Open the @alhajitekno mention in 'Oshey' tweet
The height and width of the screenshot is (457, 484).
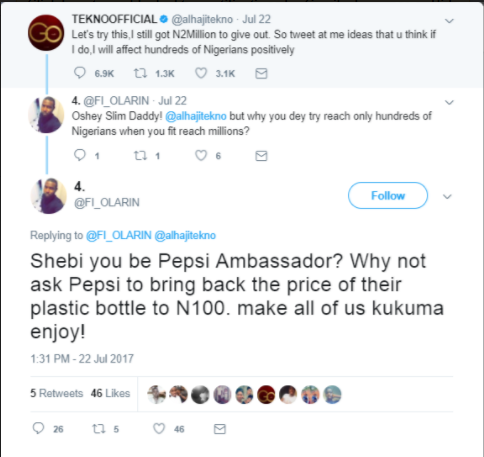click(196, 116)
